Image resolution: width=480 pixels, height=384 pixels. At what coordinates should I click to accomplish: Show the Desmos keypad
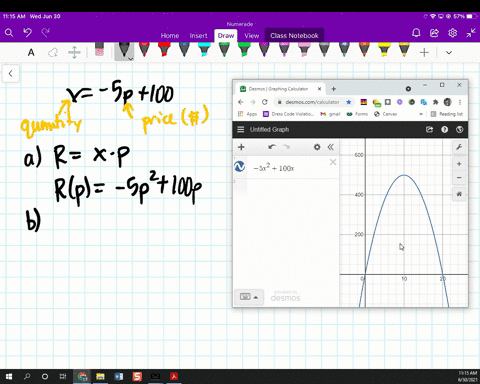pyautogui.click(x=249, y=297)
